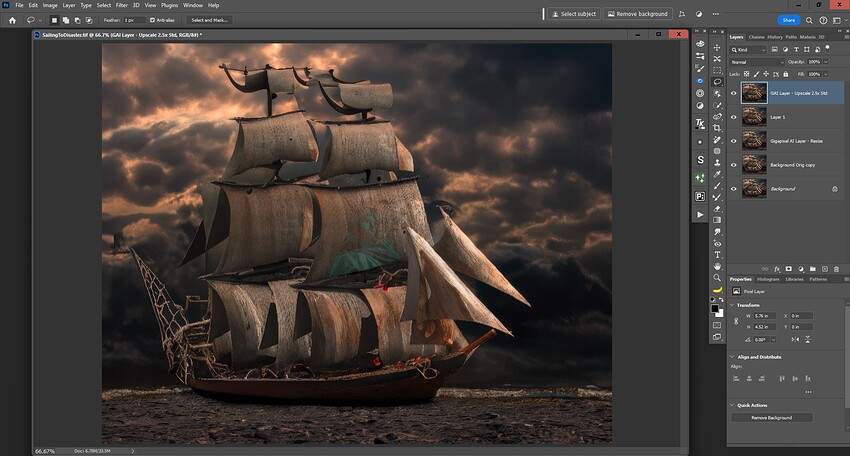Screen dimensions: 850x456
Task: Open the S plugin panel icon
Action: pos(700,160)
